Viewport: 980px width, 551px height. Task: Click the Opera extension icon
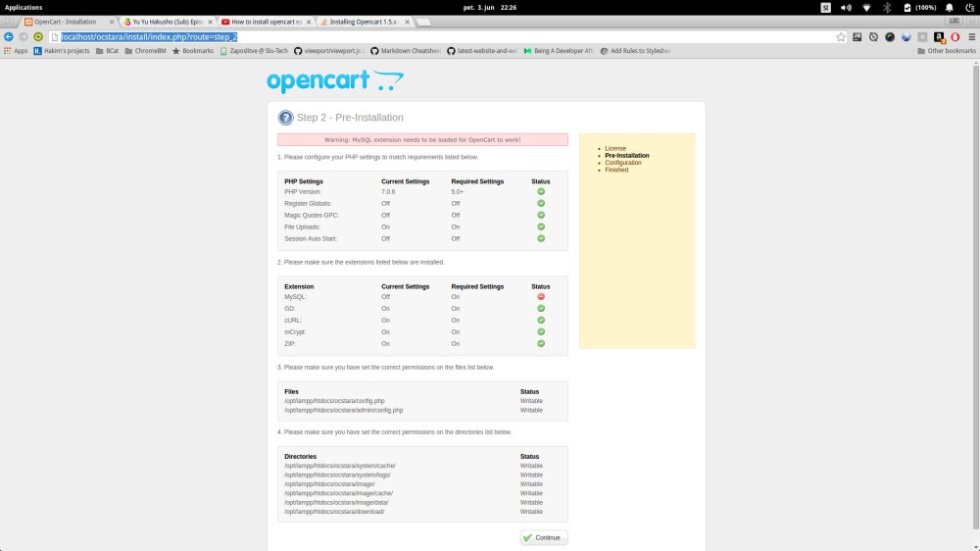[955, 36]
